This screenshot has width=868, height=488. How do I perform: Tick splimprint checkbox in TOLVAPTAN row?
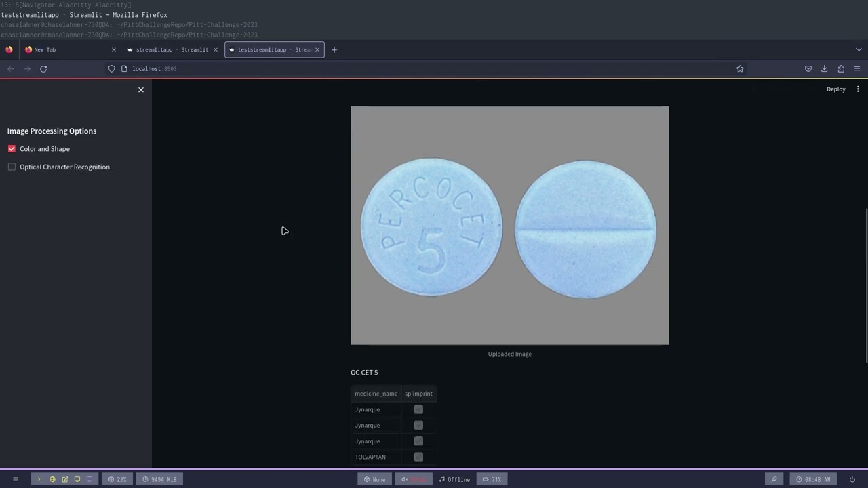418,457
